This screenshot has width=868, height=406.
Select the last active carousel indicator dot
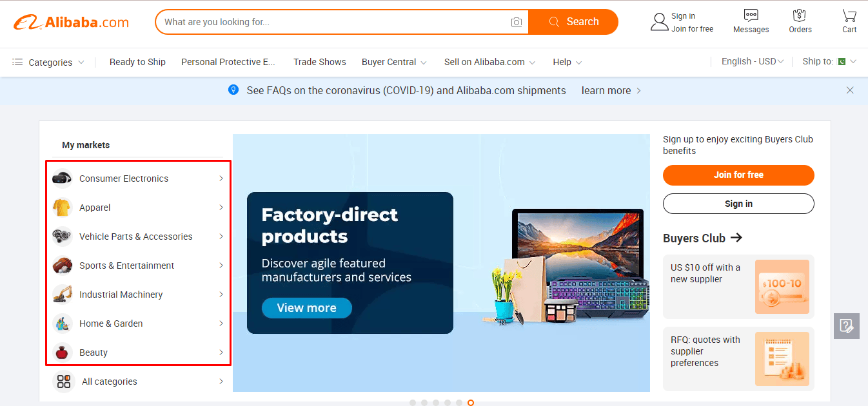click(x=471, y=403)
